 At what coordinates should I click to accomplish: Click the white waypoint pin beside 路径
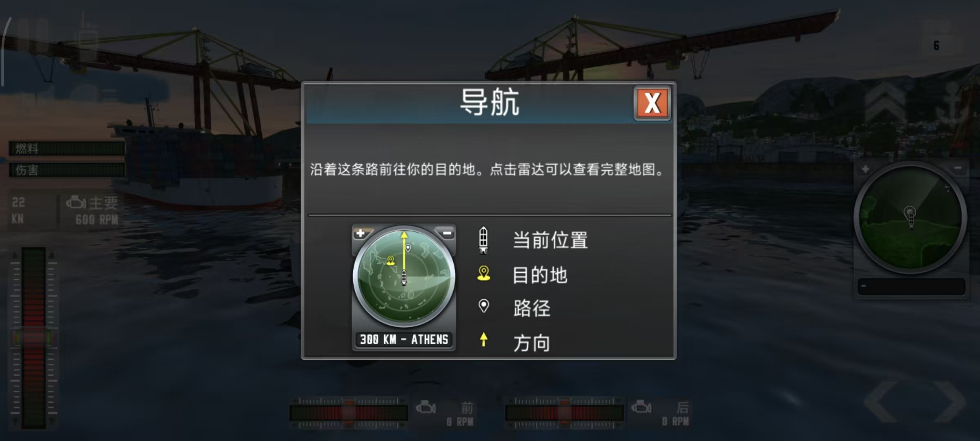click(x=483, y=306)
